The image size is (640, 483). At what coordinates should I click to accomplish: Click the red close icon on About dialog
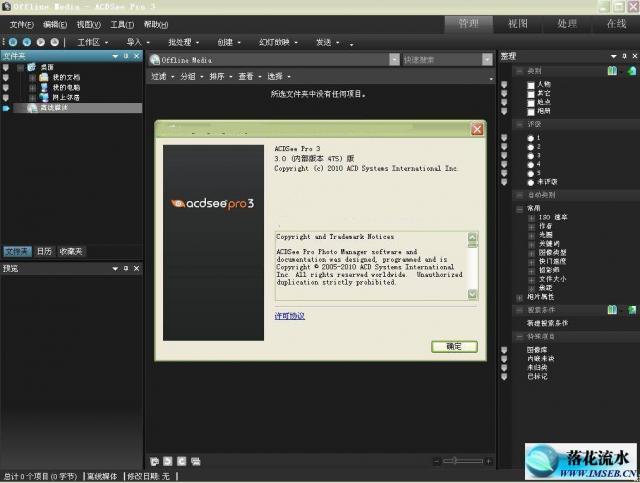(x=477, y=129)
